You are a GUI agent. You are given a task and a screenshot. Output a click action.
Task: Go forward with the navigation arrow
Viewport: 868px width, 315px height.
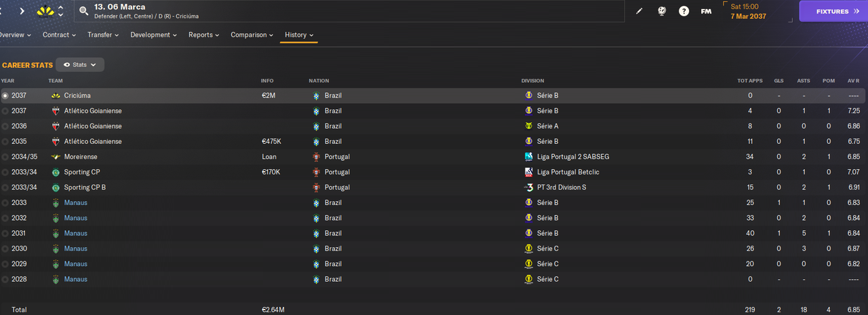coord(22,11)
